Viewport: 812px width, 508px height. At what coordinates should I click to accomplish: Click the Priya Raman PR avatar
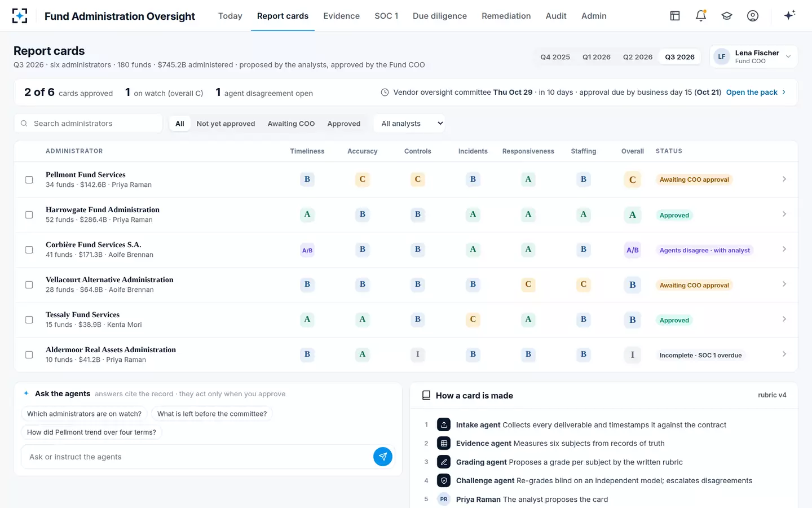pos(444,500)
